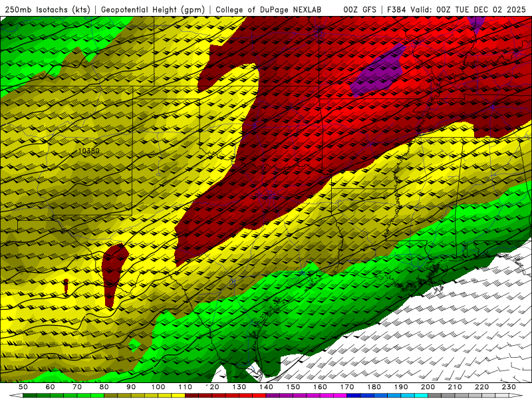This screenshot has width=532, height=399.
Task: Click the bright red legend swatch left of 140
Action: click(x=259, y=396)
